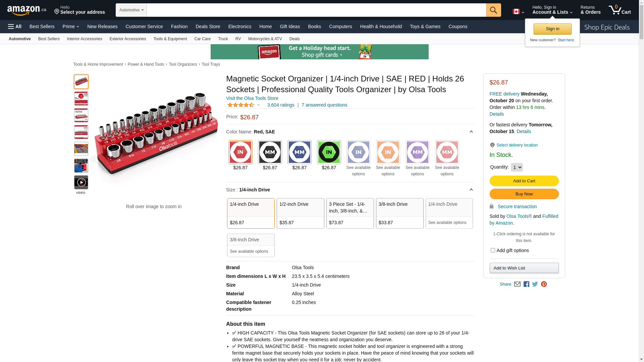
Task: Select the 1/2-inch Drive size option
Action: point(300,213)
